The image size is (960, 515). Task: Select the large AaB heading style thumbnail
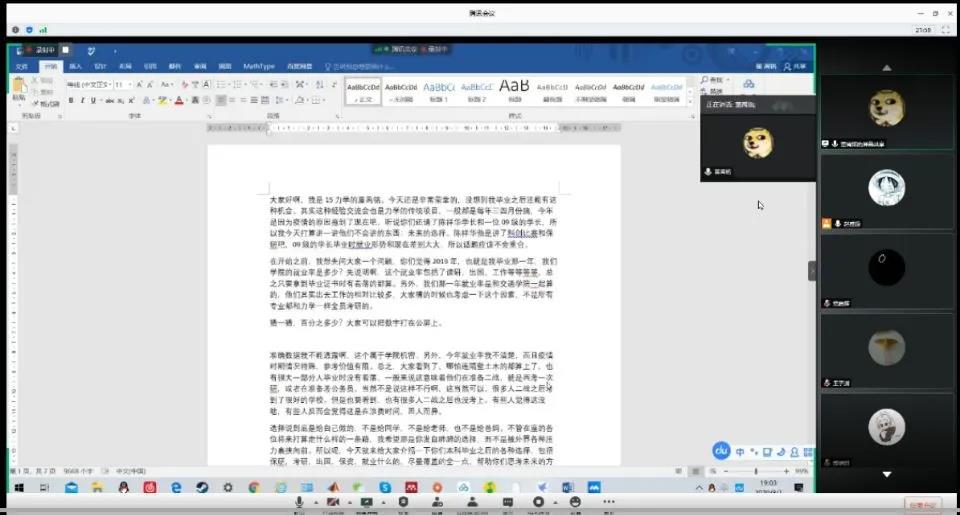pos(514,88)
